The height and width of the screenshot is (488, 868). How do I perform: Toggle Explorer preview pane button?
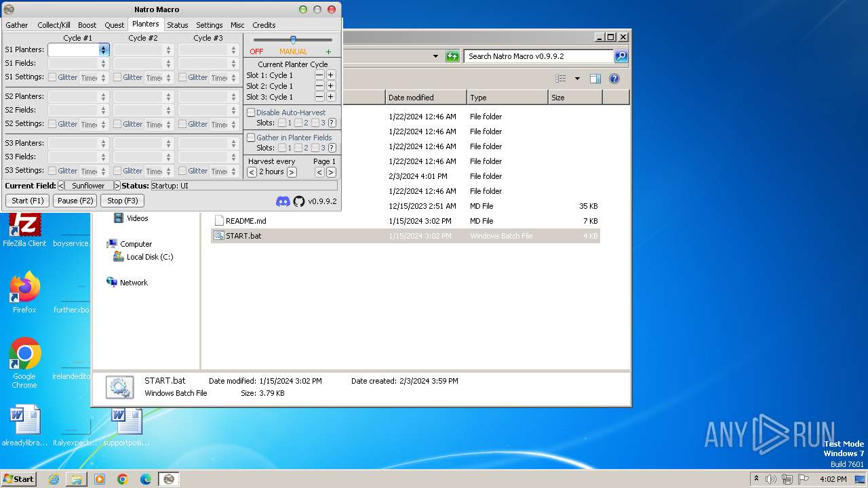[595, 79]
